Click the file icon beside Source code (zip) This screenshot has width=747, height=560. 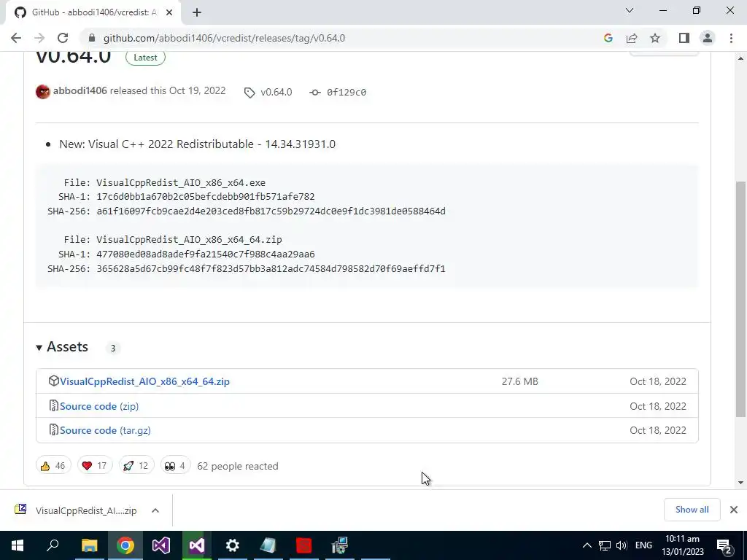(54, 405)
